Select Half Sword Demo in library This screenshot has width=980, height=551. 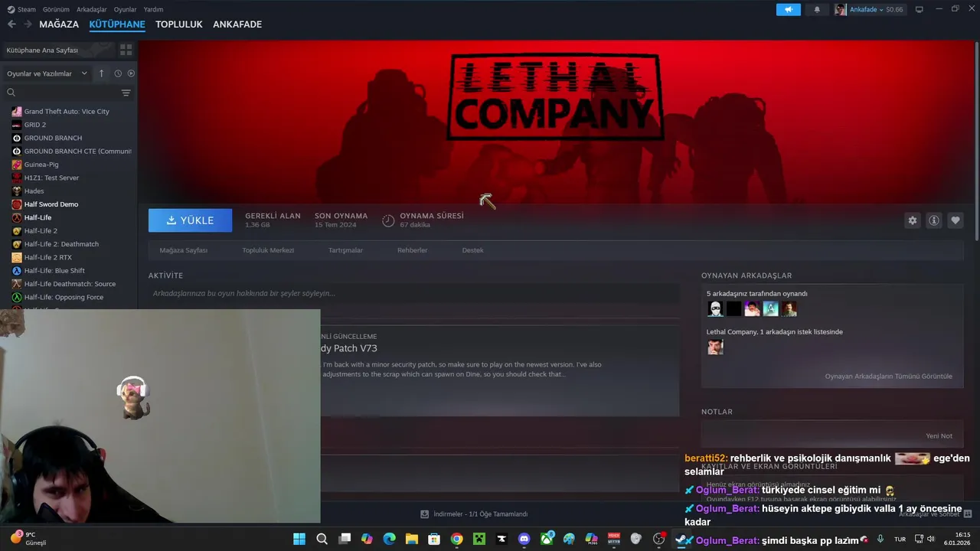point(51,204)
